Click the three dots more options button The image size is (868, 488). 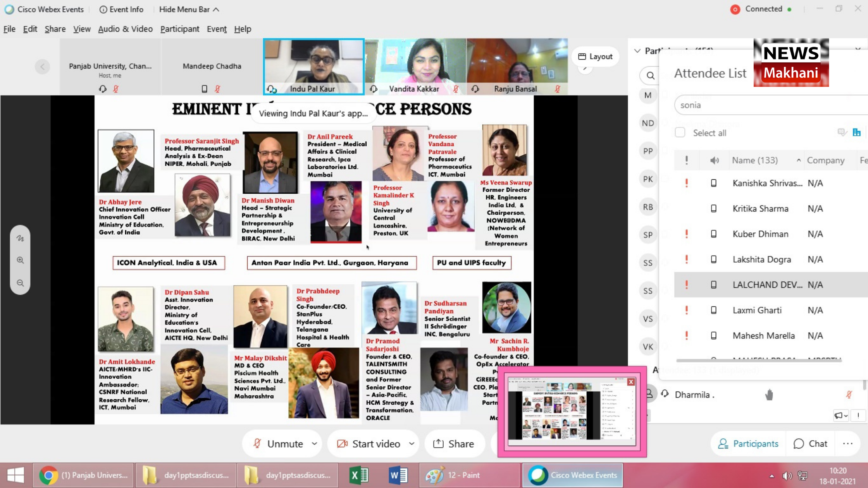pyautogui.click(x=847, y=444)
